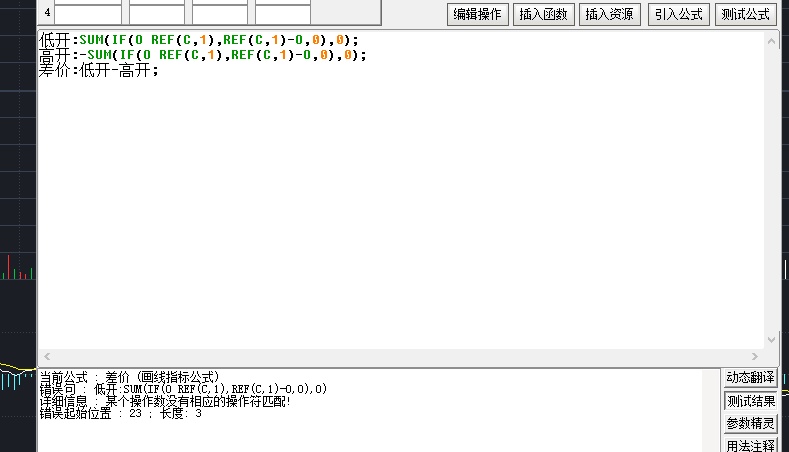Click the 编辑操作 button
789x452 pixels.
click(x=477, y=14)
